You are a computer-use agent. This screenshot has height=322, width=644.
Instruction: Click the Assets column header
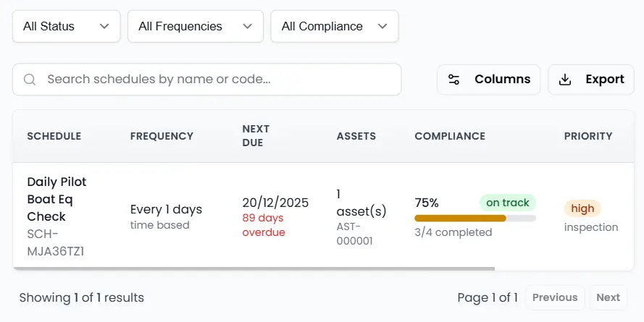(356, 136)
